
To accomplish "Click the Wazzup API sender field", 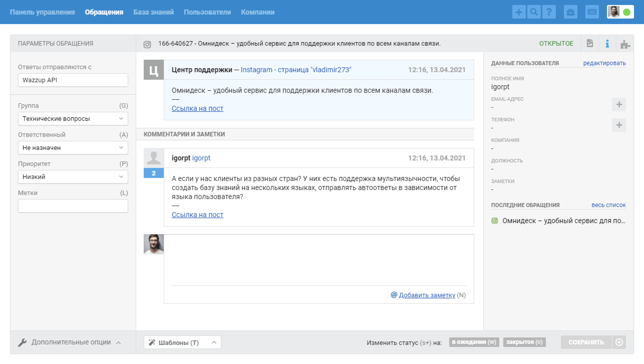I will (x=73, y=80).
